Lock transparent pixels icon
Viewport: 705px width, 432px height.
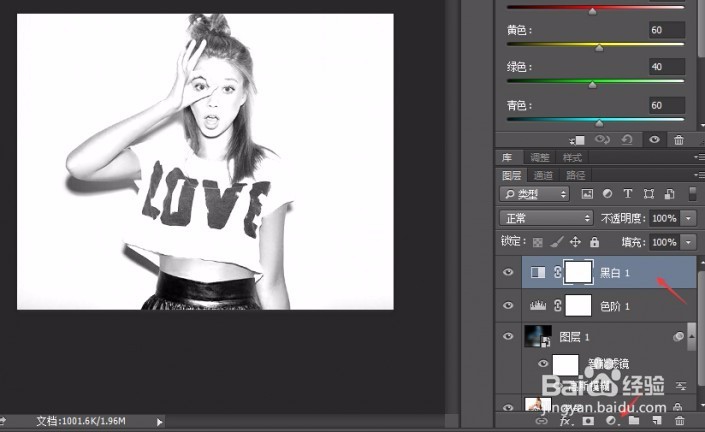click(538, 242)
